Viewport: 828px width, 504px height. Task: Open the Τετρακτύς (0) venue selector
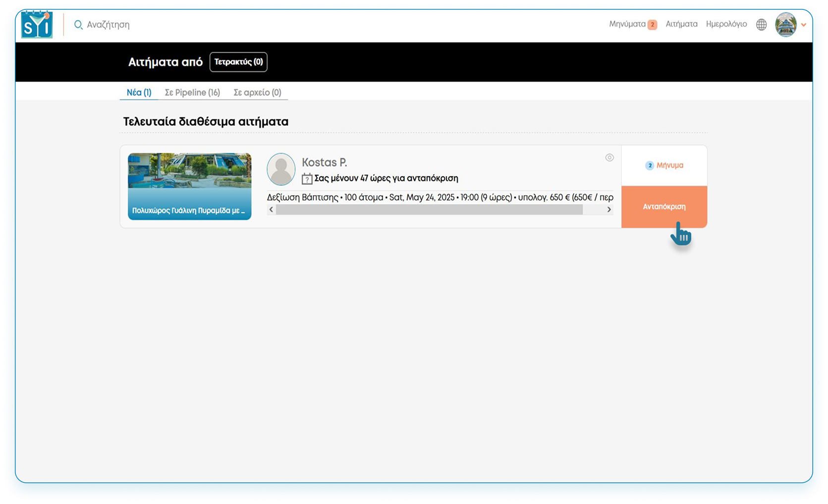point(238,62)
